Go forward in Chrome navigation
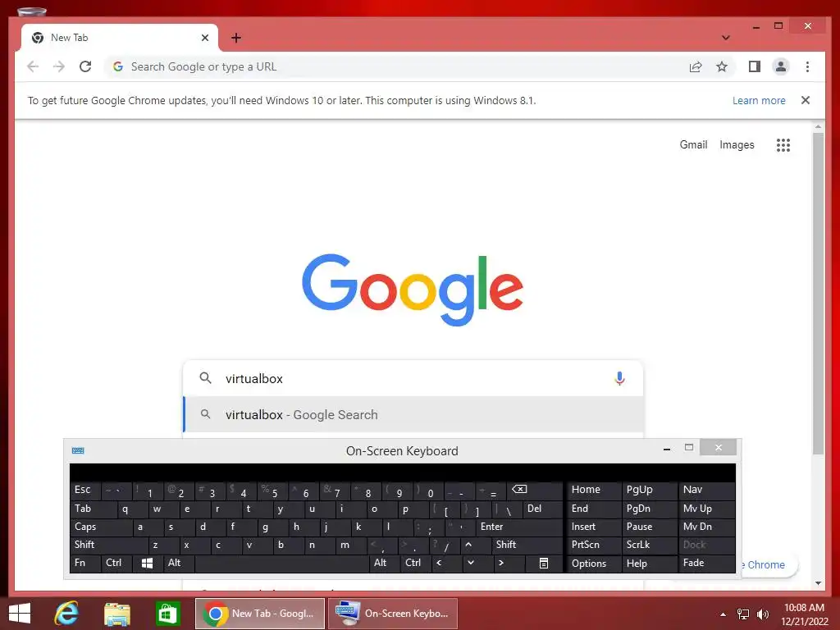 click(59, 66)
